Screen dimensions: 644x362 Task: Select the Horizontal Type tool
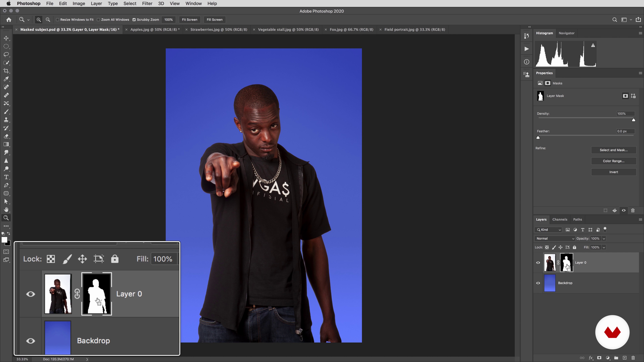[6, 177]
